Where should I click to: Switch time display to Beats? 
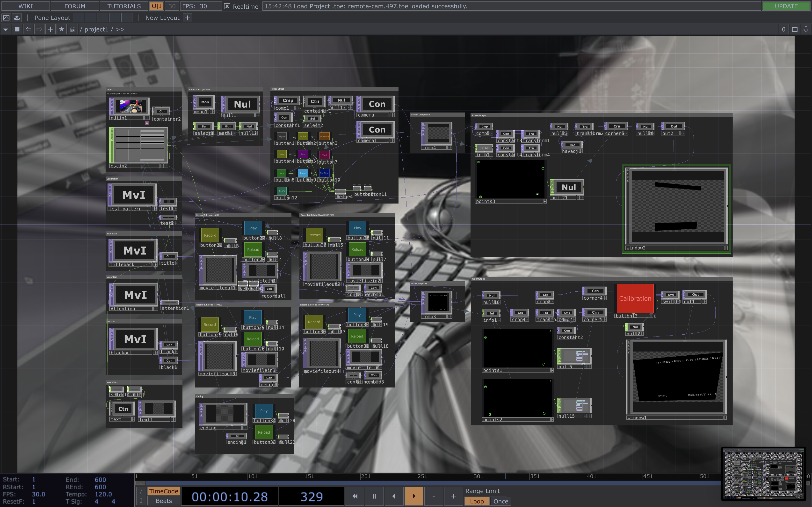coord(164,501)
